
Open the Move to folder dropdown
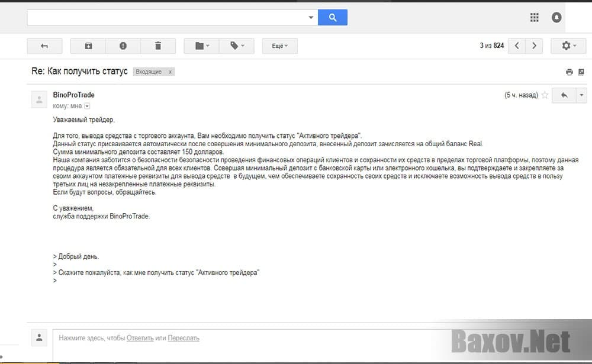coord(201,46)
